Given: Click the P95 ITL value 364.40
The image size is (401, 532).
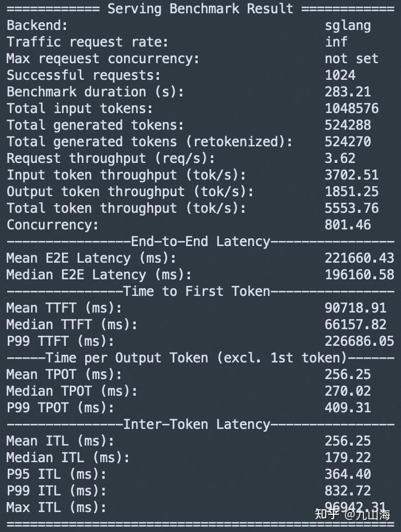Looking at the screenshot, I should tap(348, 474).
